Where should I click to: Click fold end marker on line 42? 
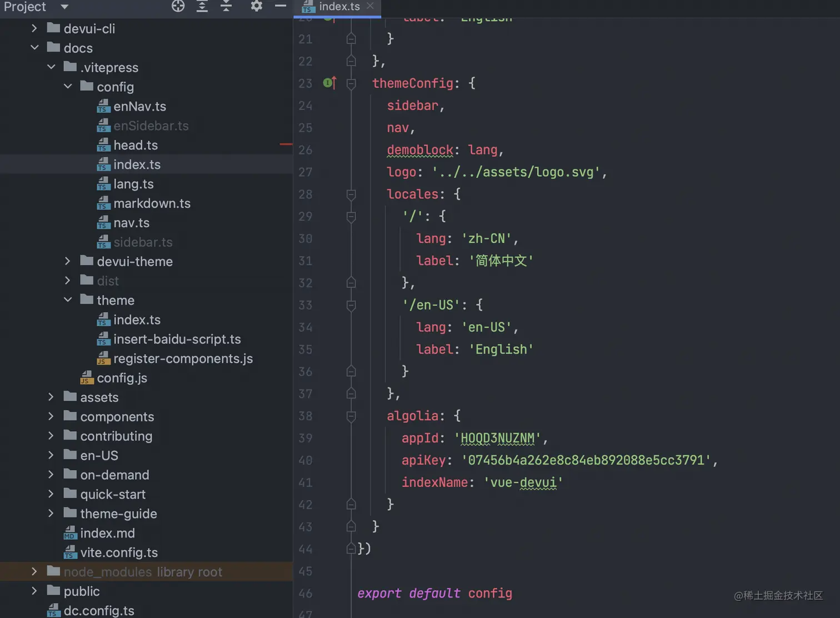coord(351,504)
